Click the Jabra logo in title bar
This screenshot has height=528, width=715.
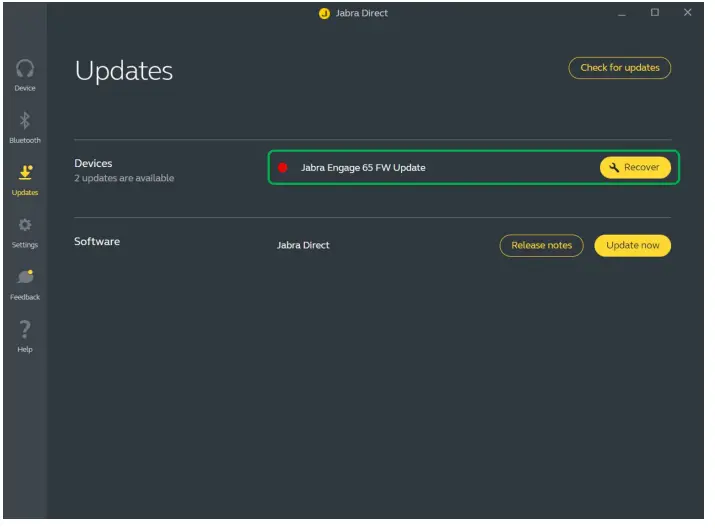pos(324,14)
